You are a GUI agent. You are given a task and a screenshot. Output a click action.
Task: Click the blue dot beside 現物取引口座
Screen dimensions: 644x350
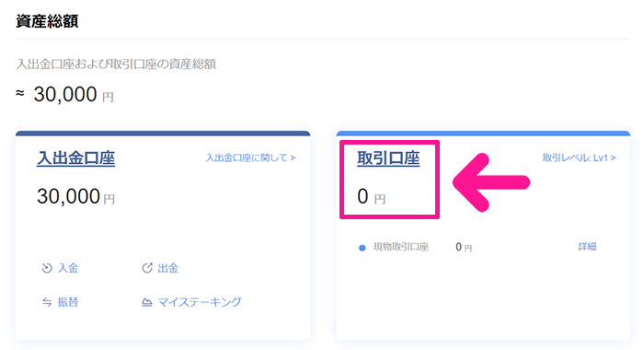pyautogui.click(x=362, y=248)
